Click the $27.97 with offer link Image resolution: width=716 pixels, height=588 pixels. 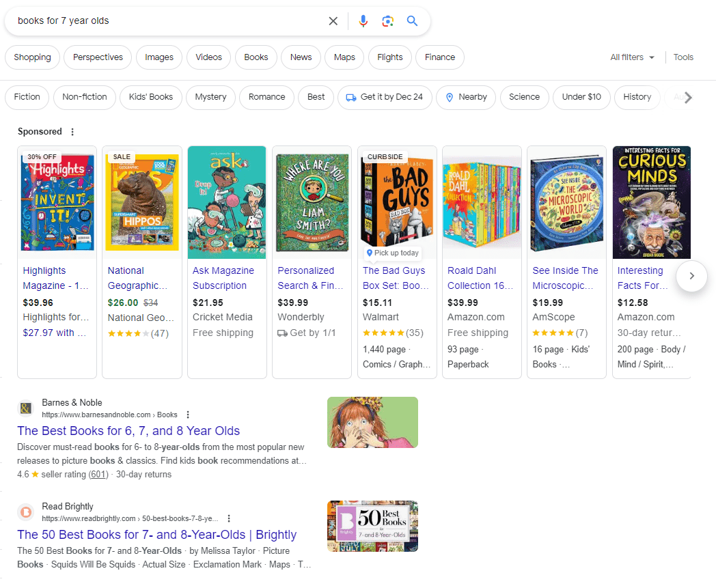point(55,333)
